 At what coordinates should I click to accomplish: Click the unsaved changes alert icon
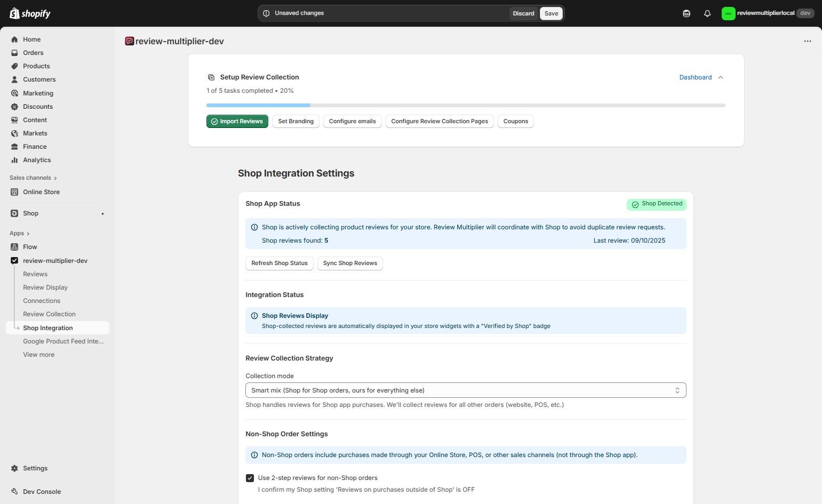266,13
